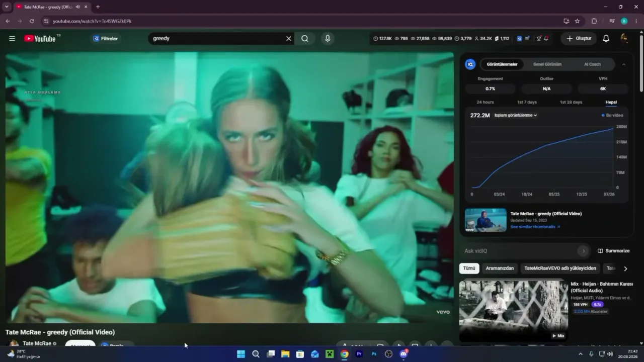
Task: Reload the YouTube page
Action: coord(32,21)
